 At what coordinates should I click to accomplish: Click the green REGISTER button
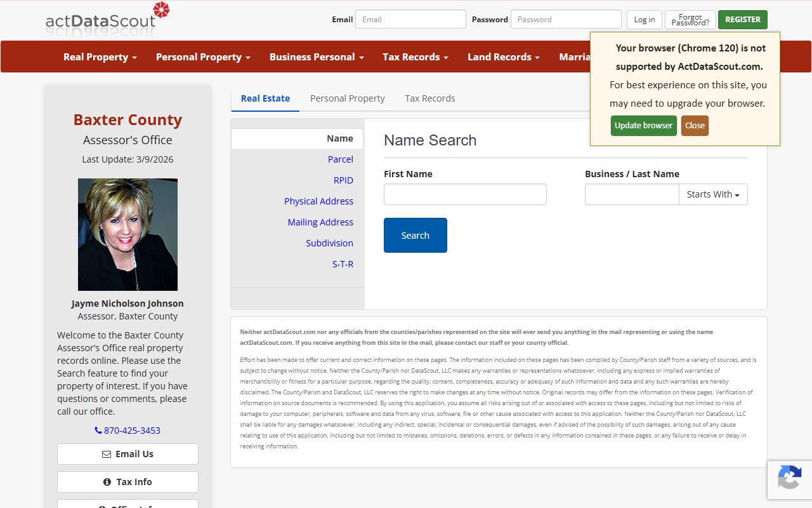pyautogui.click(x=743, y=19)
